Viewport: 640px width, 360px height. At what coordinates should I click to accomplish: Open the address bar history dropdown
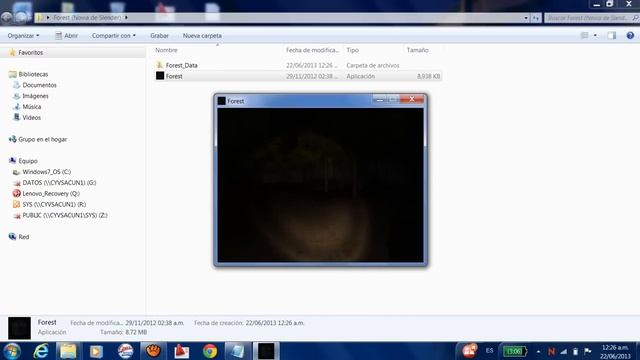tap(526, 18)
